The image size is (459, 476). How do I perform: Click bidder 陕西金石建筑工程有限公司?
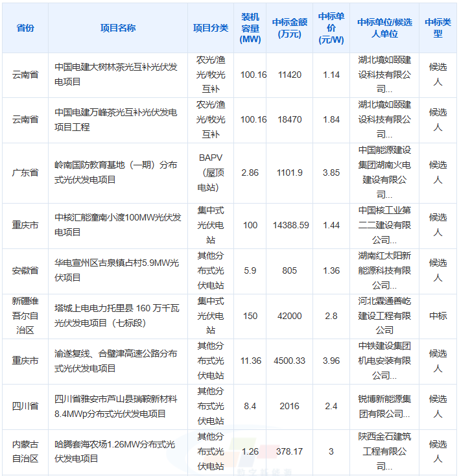[x=384, y=451]
